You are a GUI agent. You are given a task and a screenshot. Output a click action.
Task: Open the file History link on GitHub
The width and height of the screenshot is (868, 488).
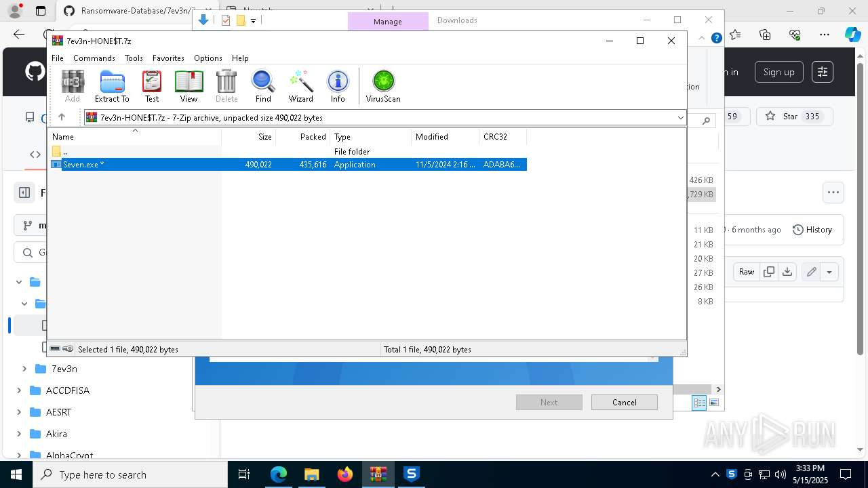[812, 230]
